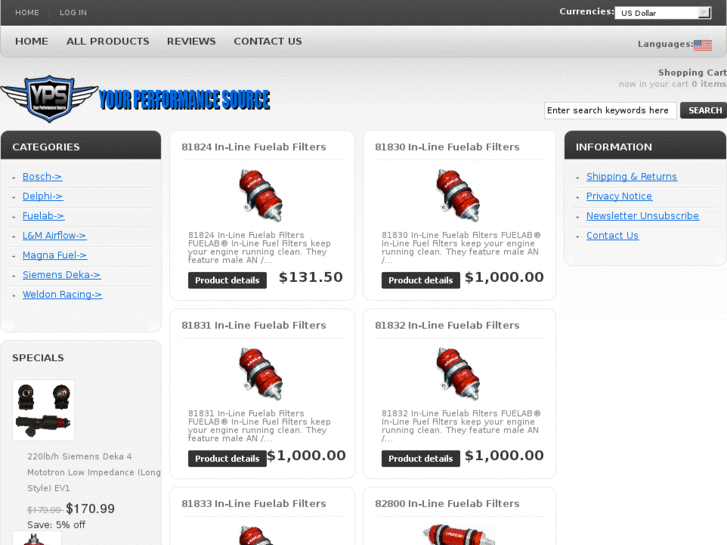Click LOG IN in the top bar
The height and width of the screenshot is (545, 727).
73,13
